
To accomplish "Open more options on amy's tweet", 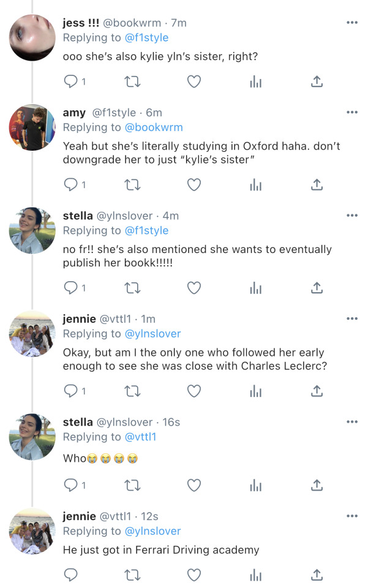I will pyautogui.click(x=352, y=113).
